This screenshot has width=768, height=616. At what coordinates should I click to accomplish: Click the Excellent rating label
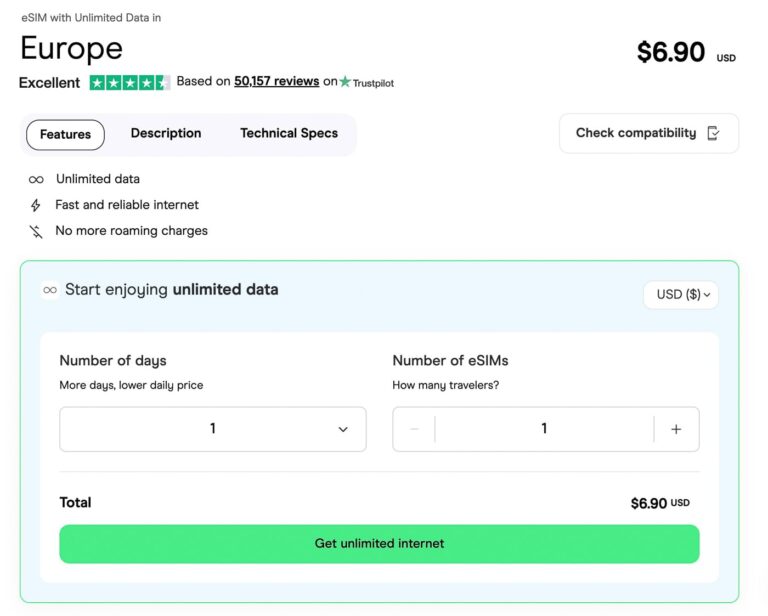pyautogui.click(x=49, y=83)
